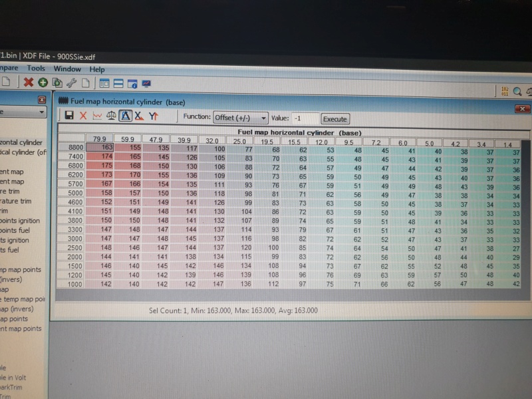Click the Value input field
Image resolution: width=532 pixels, height=399 pixels.
[x=306, y=118]
